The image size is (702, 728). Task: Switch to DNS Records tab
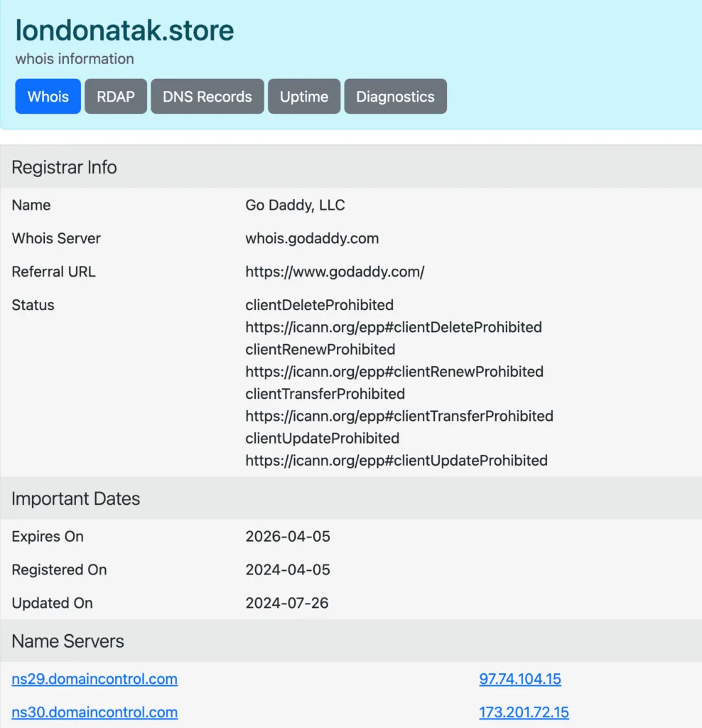pyautogui.click(x=207, y=96)
